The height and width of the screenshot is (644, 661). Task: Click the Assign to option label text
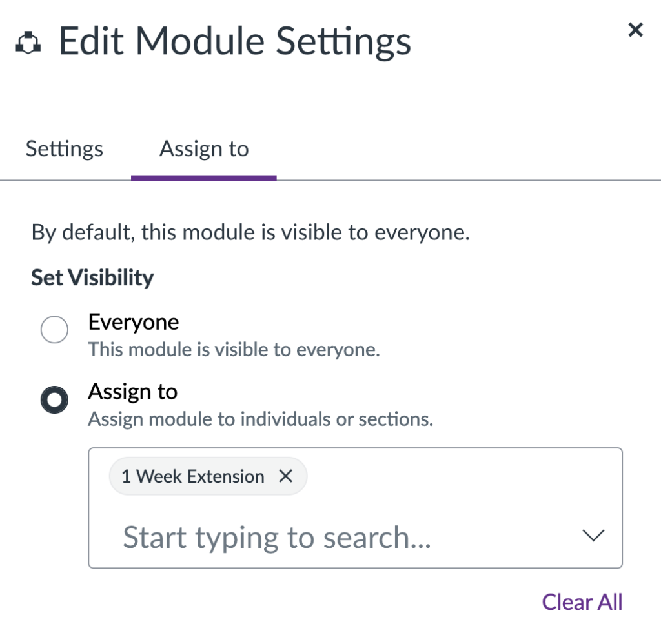click(132, 391)
